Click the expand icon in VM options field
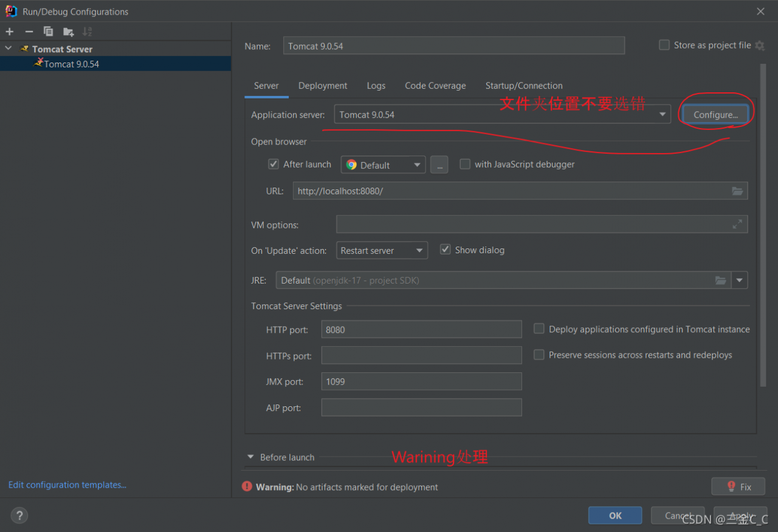Viewport: 778px width, 532px height. (x=737, y=224)
